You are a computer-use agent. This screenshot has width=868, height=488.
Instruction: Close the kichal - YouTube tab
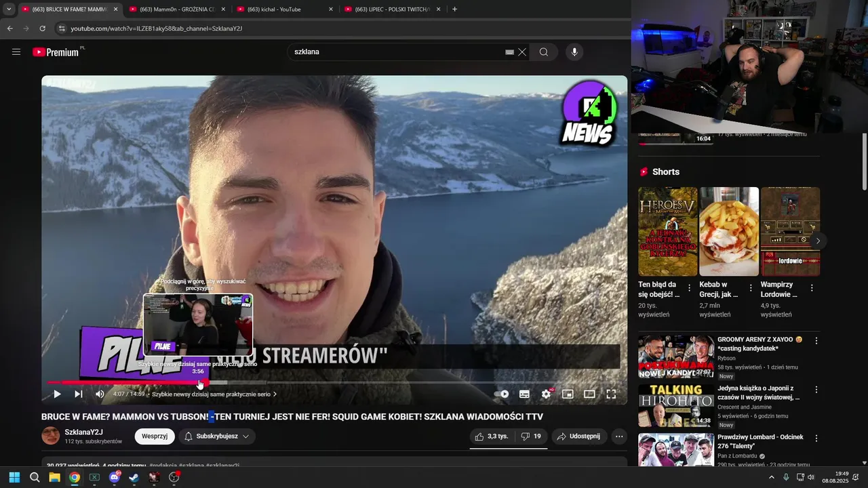[x=331, y=9]
